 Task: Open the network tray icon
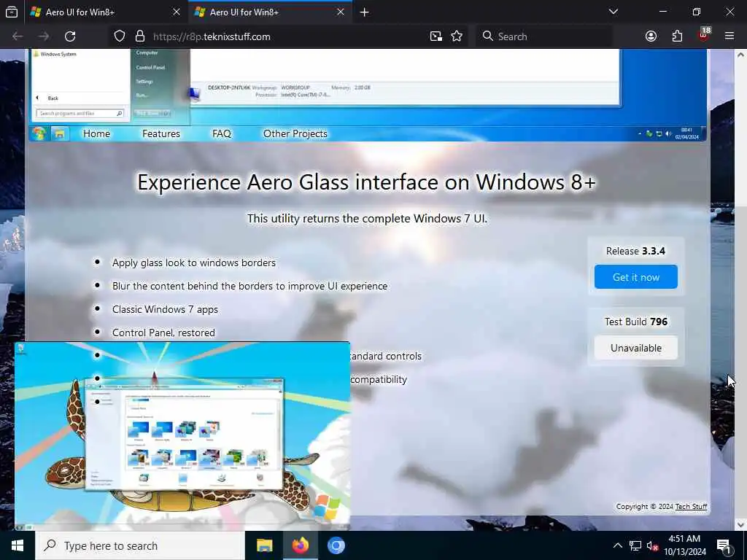click(635, 545)
